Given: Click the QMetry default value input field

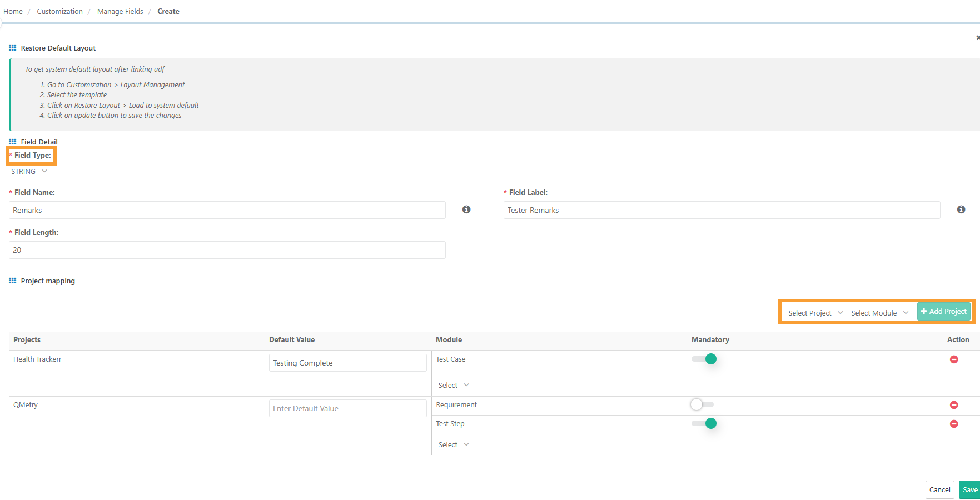Looking at the screenshot, I should click(x=347, y=408).
